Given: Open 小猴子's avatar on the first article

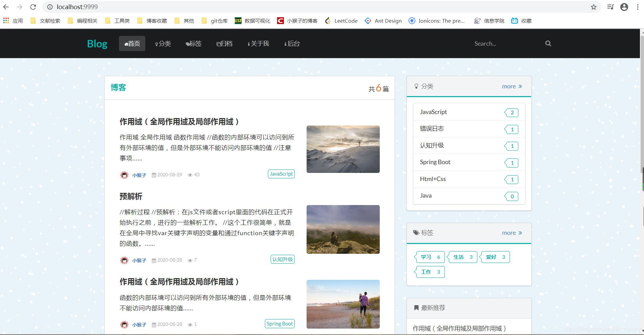Looking at the screenshot, I should click(x=124, y=175).
